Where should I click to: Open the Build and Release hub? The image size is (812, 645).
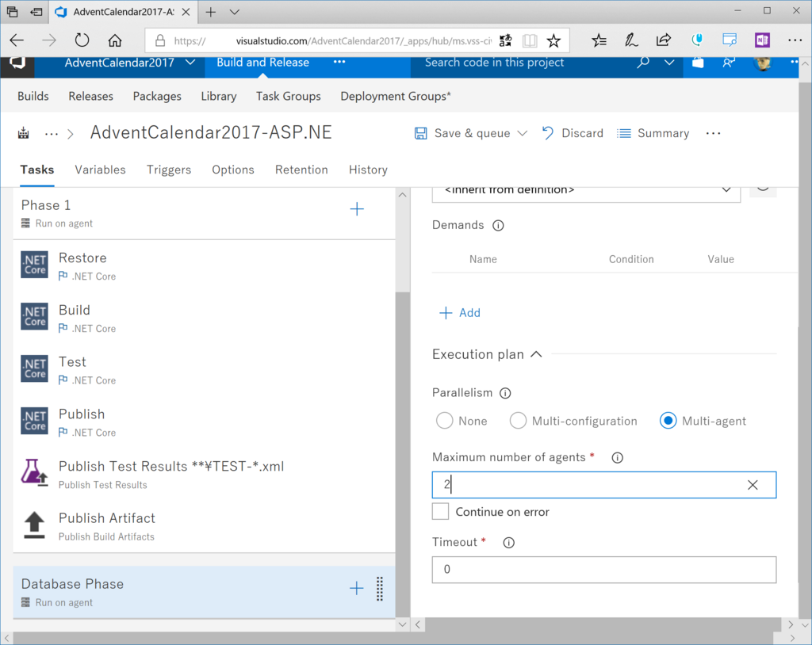click(x=263, y=63)
